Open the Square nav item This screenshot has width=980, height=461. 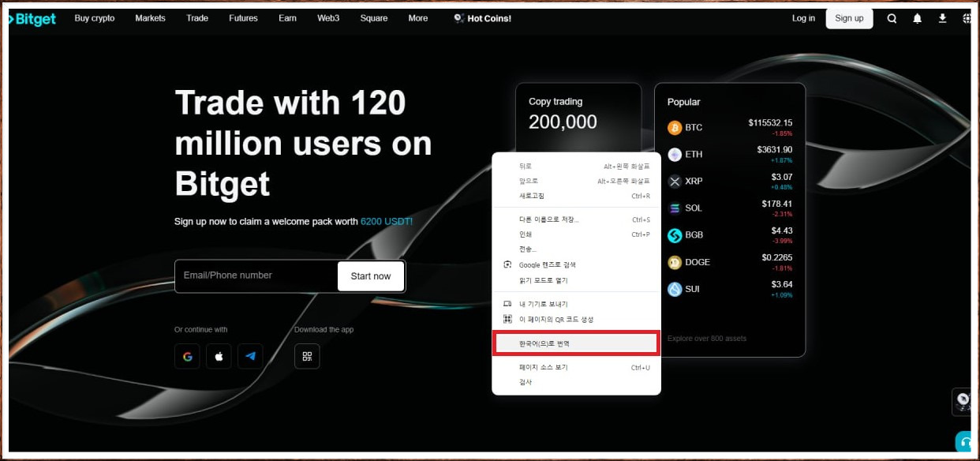coord(374,18)
